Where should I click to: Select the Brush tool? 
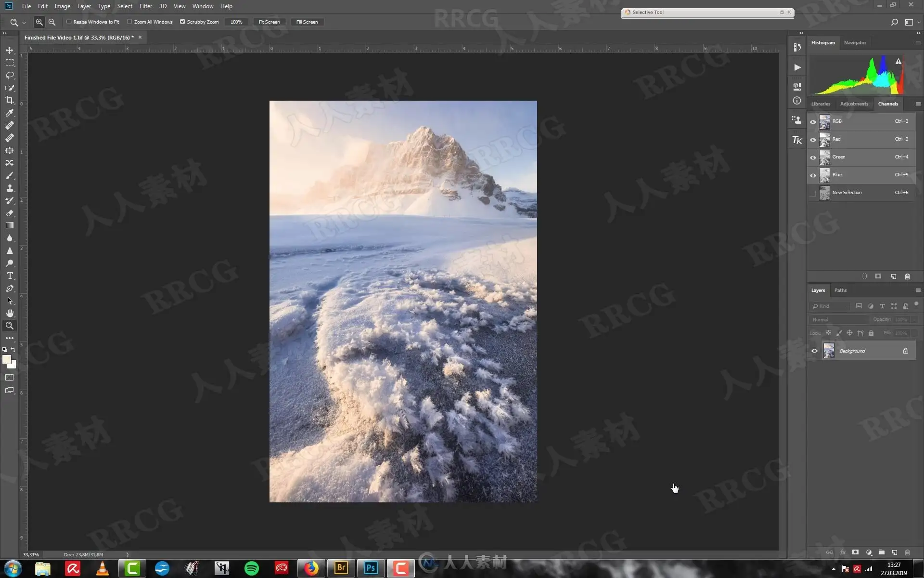(x=10, y=175)
